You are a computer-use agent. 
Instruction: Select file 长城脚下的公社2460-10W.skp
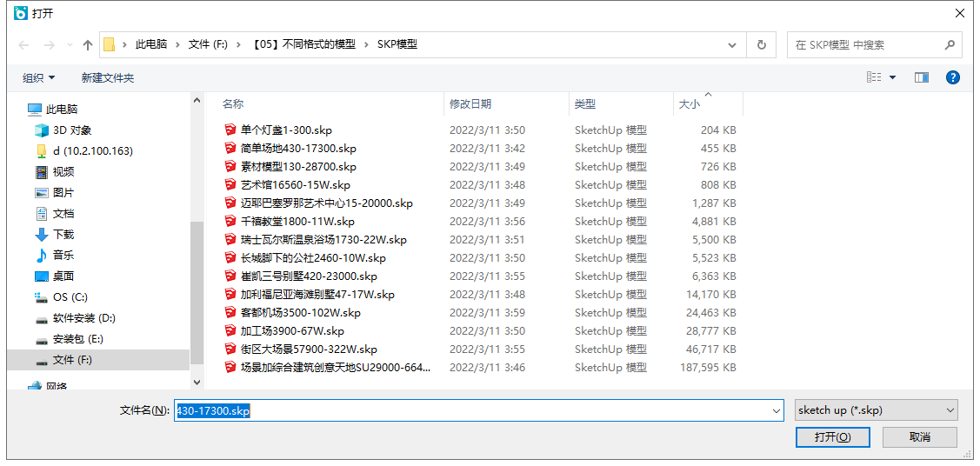tap(312, 258)
